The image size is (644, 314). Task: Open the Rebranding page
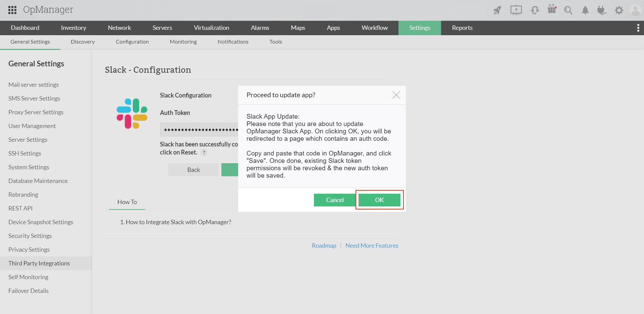pos(23,195)
